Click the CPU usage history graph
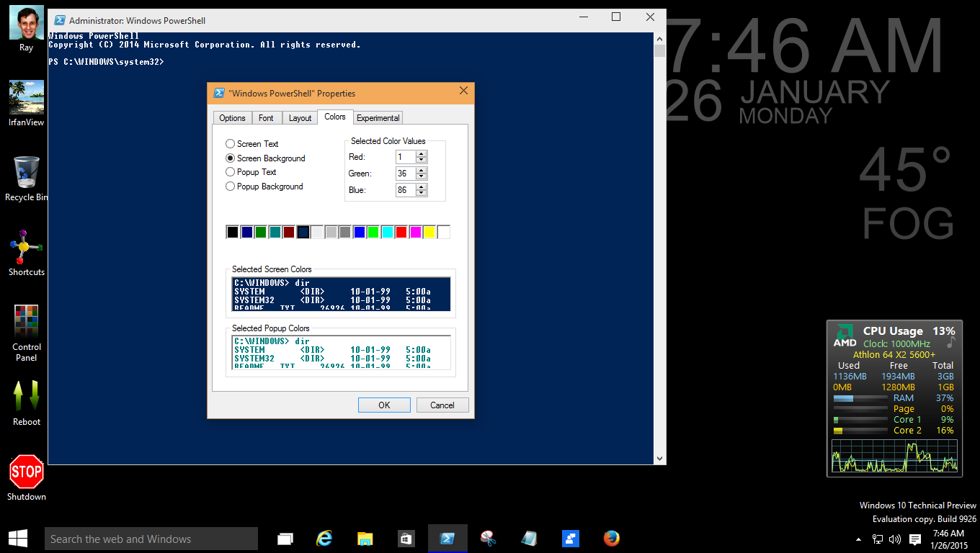Image resolution: width=980 pixels, height=553 pixels. [894, 457]
